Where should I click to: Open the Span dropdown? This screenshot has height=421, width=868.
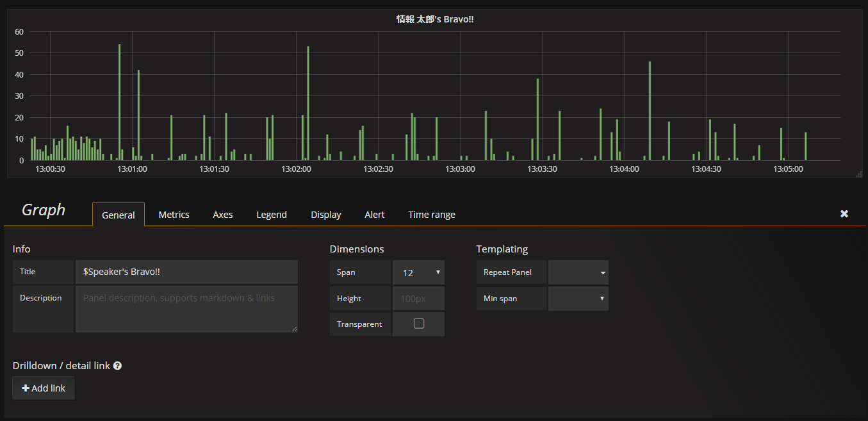[418, 272]
